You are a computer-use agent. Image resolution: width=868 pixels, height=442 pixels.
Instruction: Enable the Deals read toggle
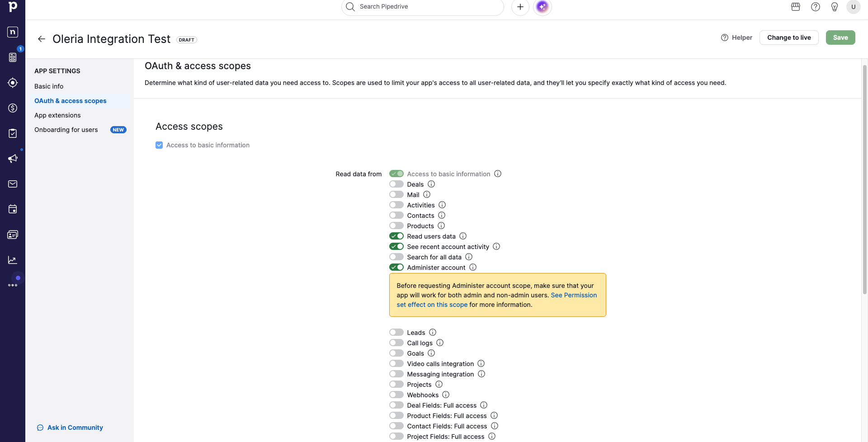[x=396, y=184]
